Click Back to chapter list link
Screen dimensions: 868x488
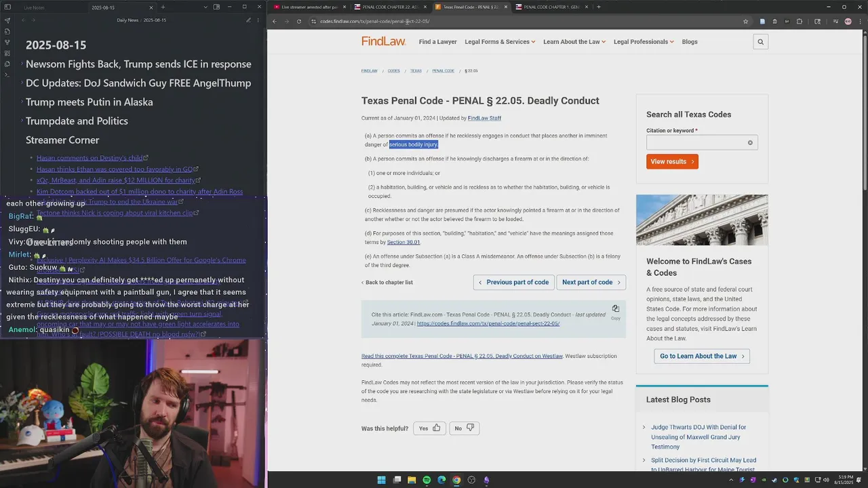(x=387, y=283)
